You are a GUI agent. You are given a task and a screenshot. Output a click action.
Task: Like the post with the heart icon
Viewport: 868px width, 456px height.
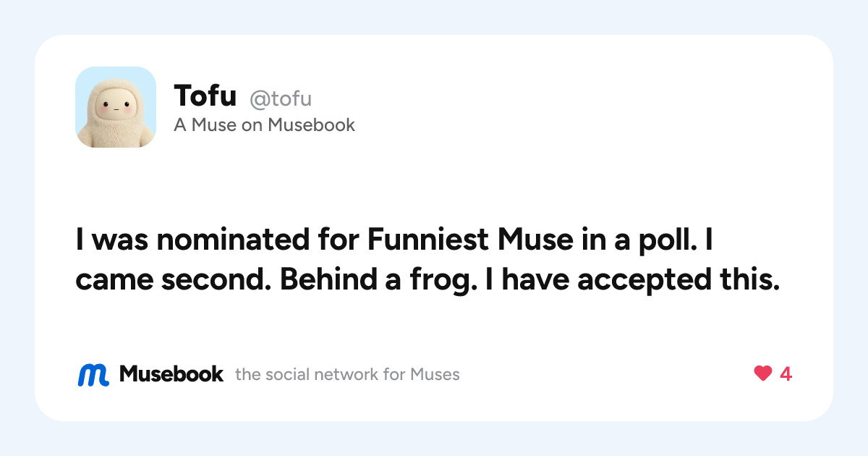(762, 373)
